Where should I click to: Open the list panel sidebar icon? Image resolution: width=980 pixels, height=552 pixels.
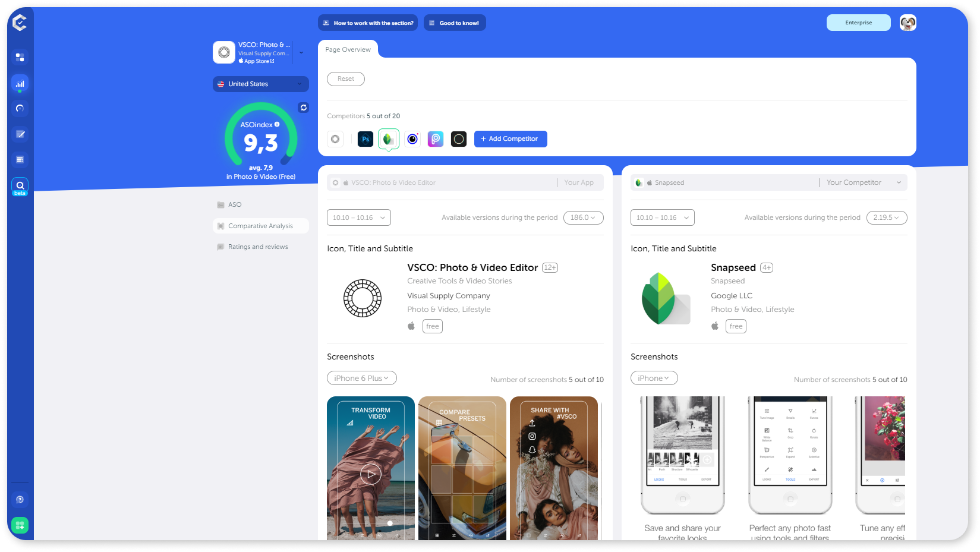click(x=20, y=159)
